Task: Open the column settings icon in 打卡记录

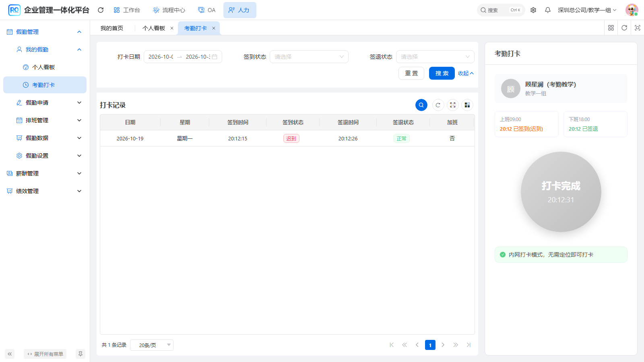Action: click(467, 105)
